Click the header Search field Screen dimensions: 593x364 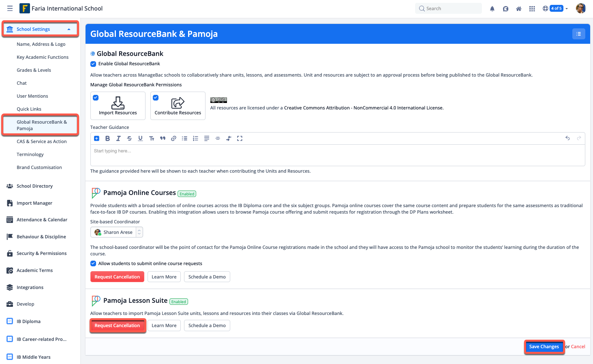pyautogui.click(x=448, y=9)
